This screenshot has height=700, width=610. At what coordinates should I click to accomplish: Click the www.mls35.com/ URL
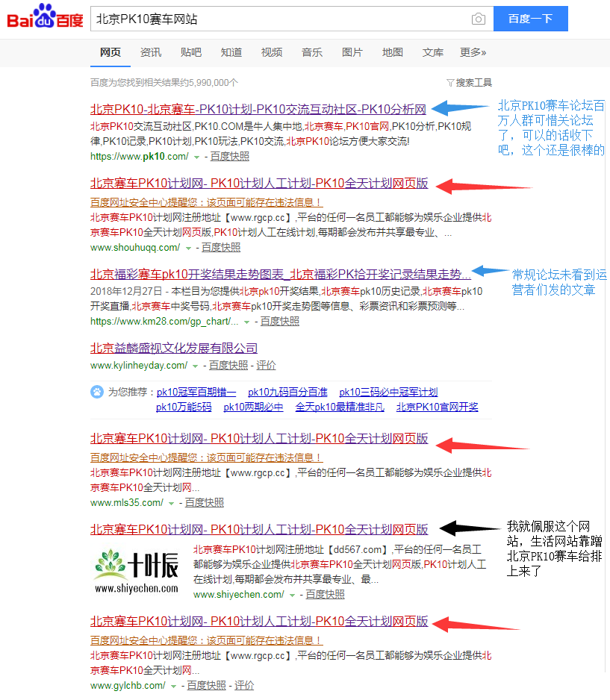pyautogui.click(x=127, y=503)
